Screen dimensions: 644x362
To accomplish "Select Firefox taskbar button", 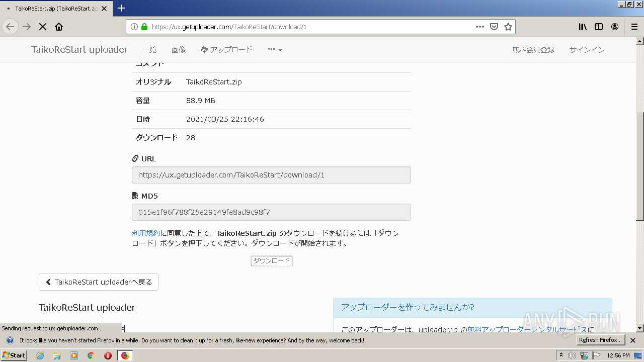I will click(125, 355).
